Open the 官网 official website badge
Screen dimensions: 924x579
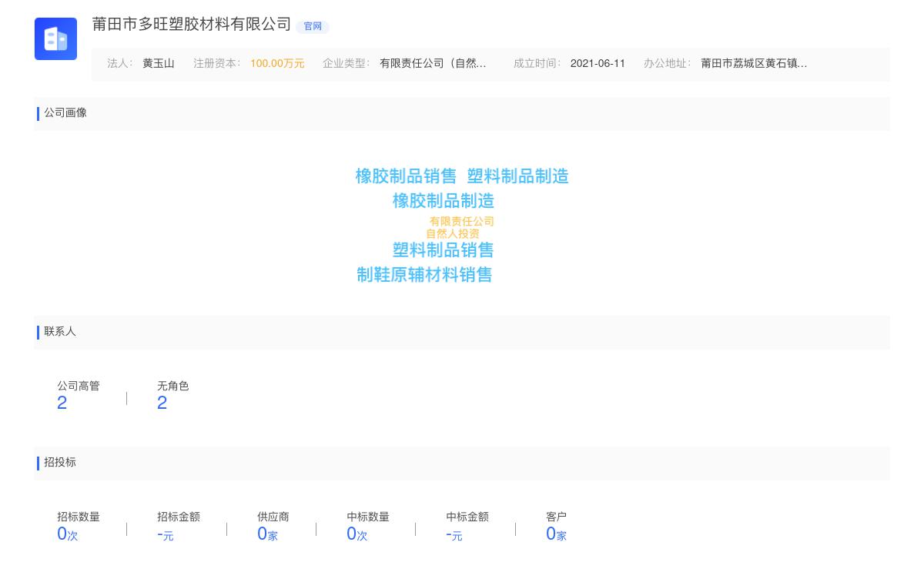[313, 26]
